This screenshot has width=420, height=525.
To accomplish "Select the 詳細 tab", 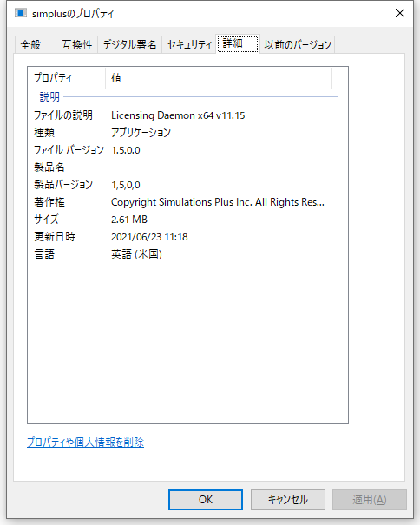I will tap(238, 43).
